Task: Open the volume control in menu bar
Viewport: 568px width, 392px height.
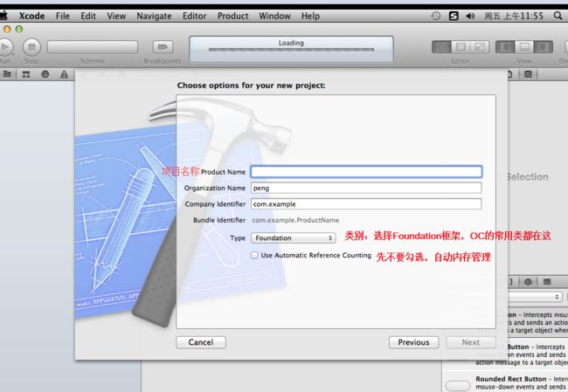Action: [x=470, y=16]
